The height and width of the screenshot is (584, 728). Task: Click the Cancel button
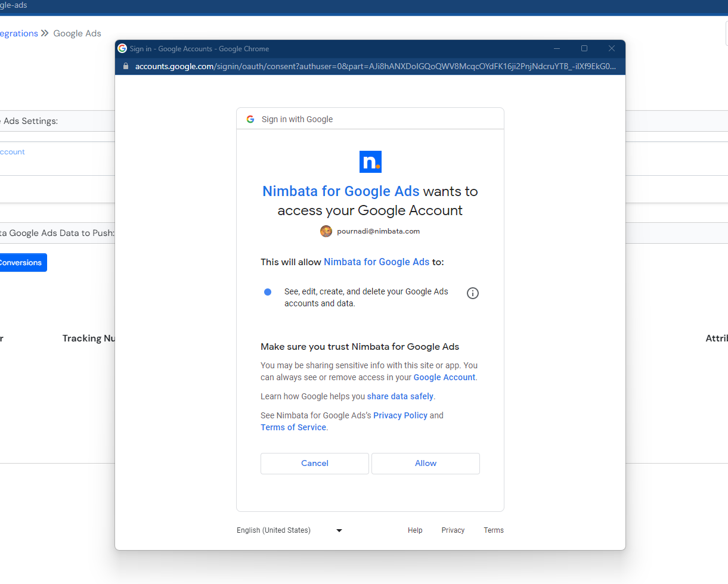(315, 463)
